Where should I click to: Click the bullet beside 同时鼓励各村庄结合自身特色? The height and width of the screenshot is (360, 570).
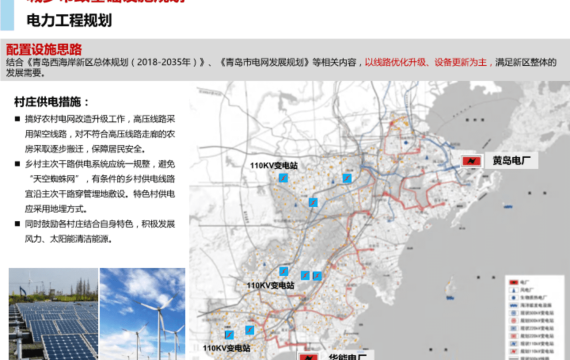17,224
